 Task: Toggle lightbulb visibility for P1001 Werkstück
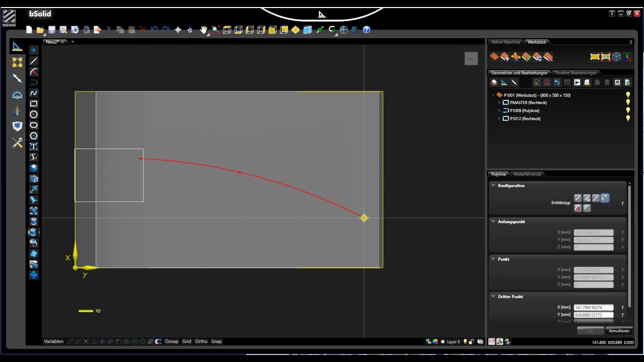[628, 95]
